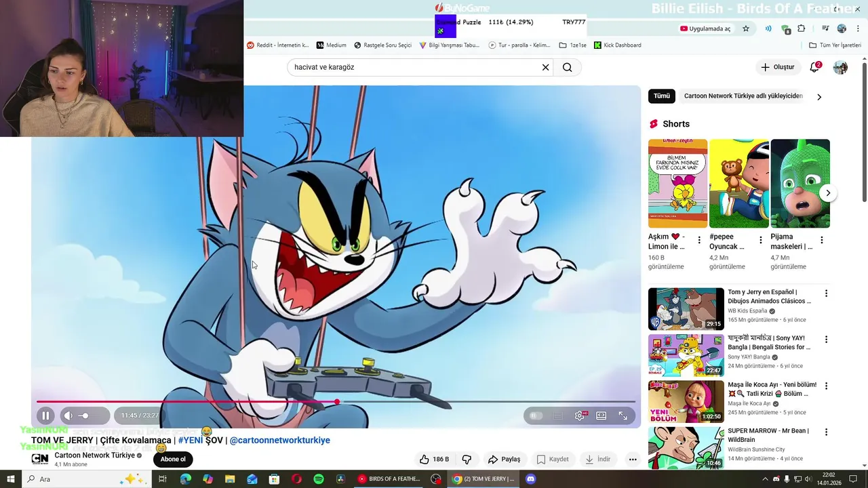Open the 1ze1se bookmark folder
The width and height of the screenshot is (868, 488).
[573, 45]
